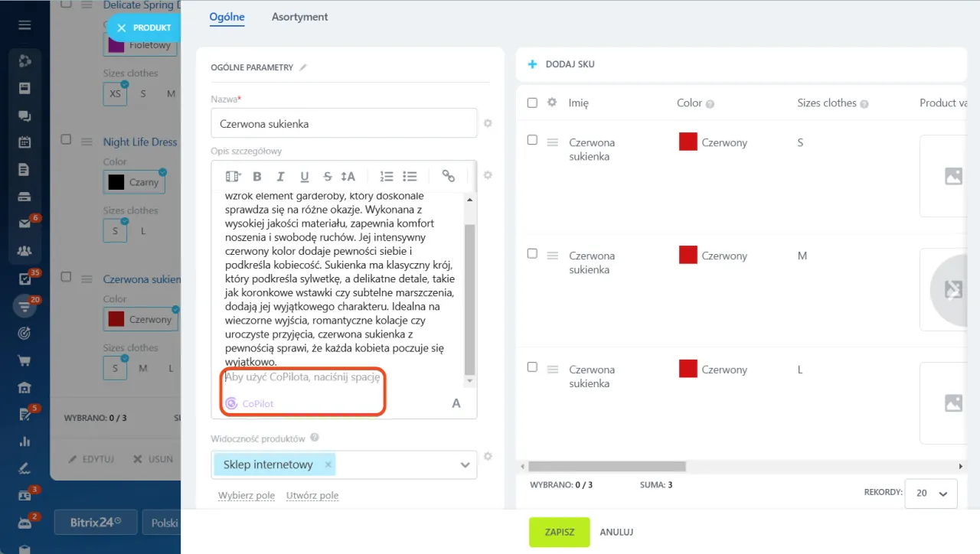Open the hamburger menu in left sidebar
The image size is (980, 554).
24,25
